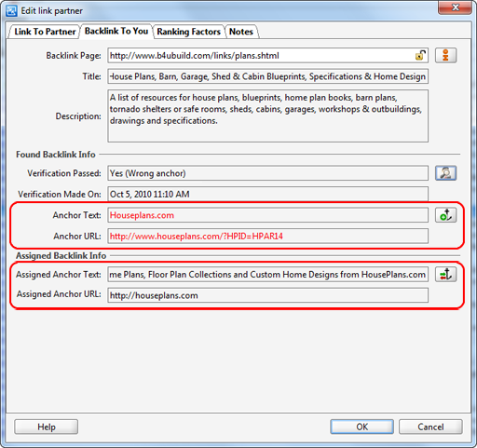477x448 pixels.
Task: Select the Backlink To You tab
Action: (116, 31)
